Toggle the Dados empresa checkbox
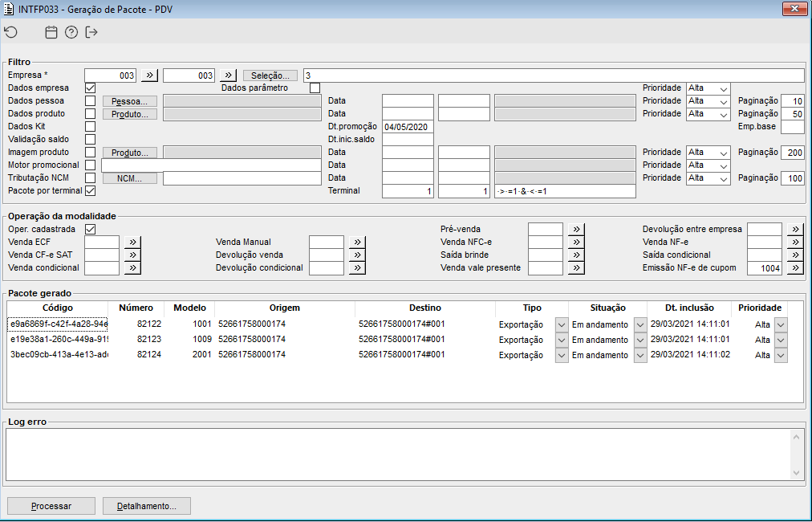Screen dimensions: 812x522 (x=90, y=88)
